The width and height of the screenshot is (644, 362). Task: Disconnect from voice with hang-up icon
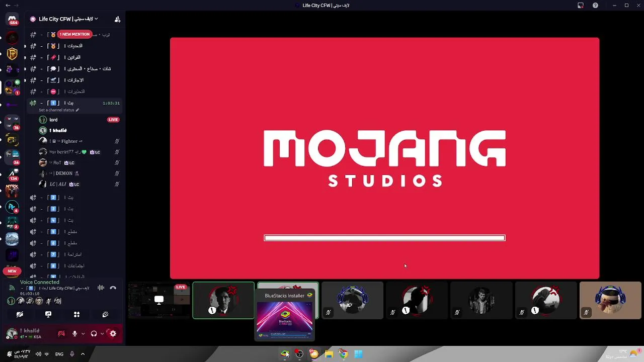[x=113, y=288]
